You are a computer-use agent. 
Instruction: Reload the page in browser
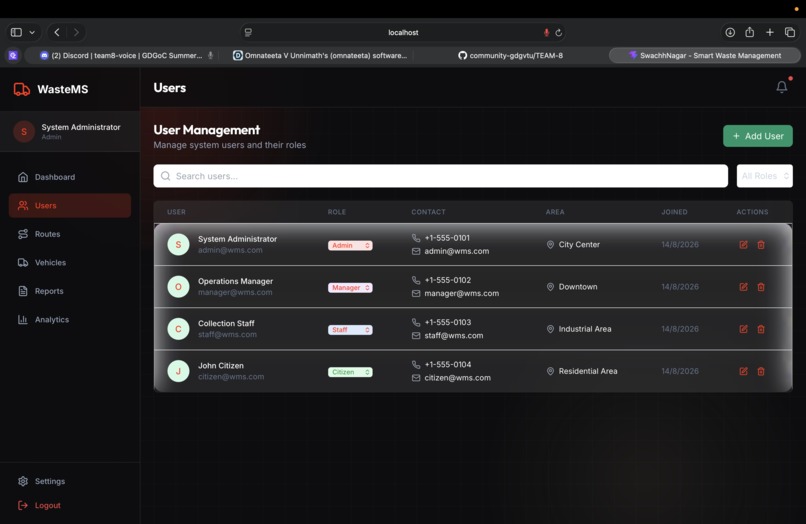point(559,32)
